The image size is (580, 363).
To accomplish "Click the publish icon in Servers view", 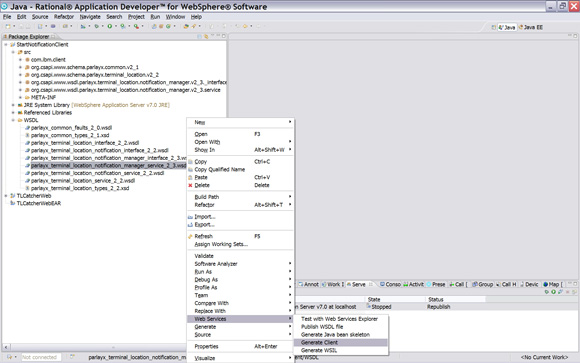I will pos(574,292).
